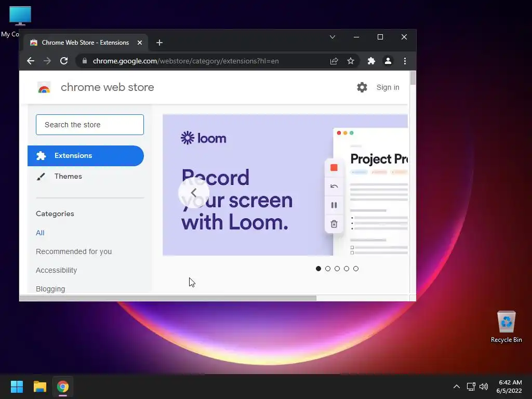This screenshot has width=532, height=399.
Task: Open the Extensions puzzle icon in toolbar
Action: coord(371,61)
